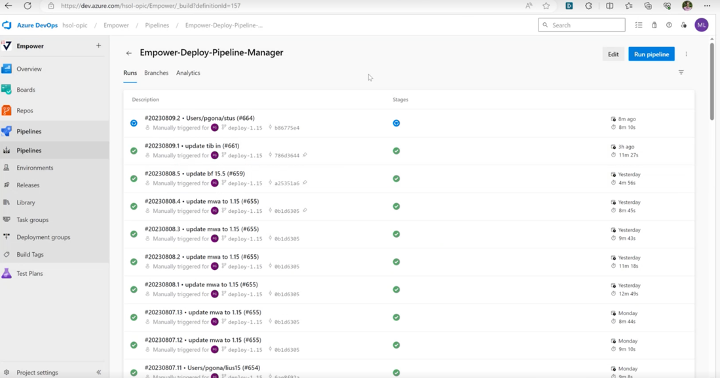Open the browser split screen icon
Screen dimensions: 720x378
click(x=609, y=6)
